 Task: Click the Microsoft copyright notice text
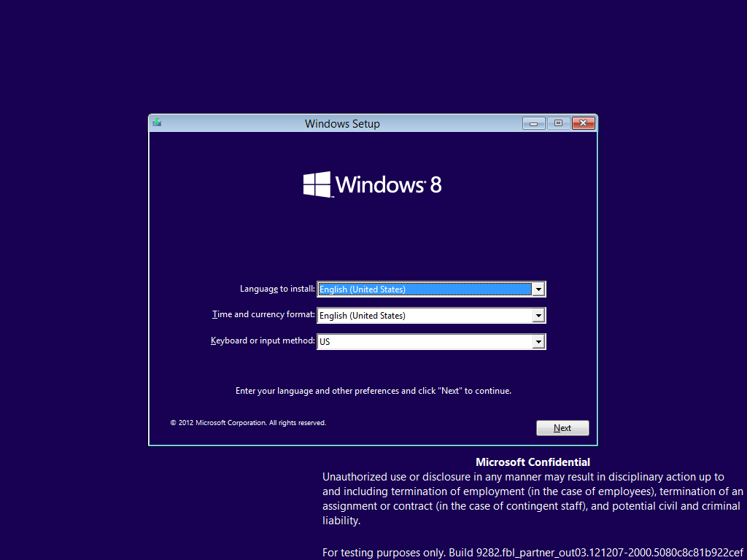[248, 422]
